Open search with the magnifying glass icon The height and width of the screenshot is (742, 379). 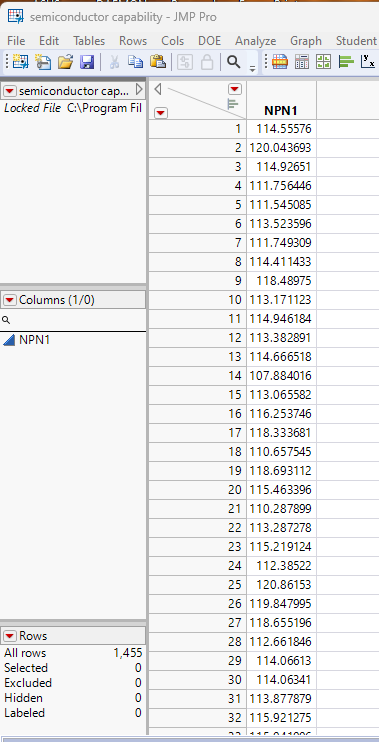coord(233,62)
